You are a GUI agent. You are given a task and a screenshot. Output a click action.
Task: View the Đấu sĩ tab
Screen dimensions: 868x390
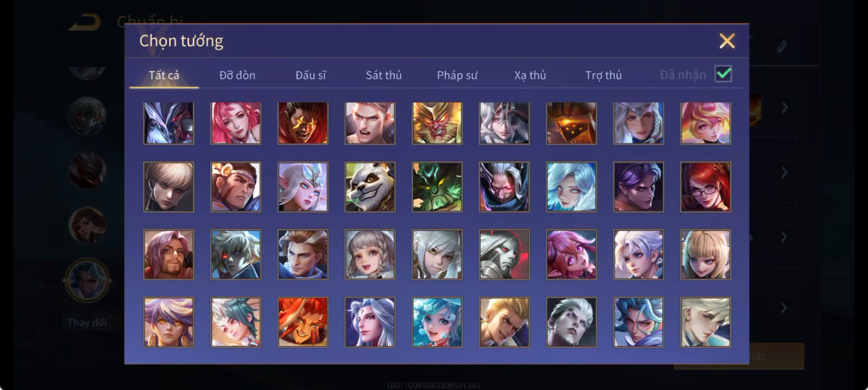pos(311,75)
